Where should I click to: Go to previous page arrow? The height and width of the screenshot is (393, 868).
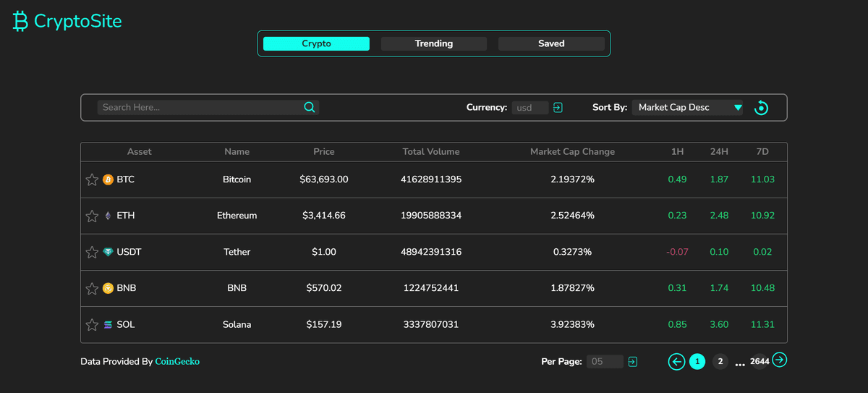click(676, 361)
